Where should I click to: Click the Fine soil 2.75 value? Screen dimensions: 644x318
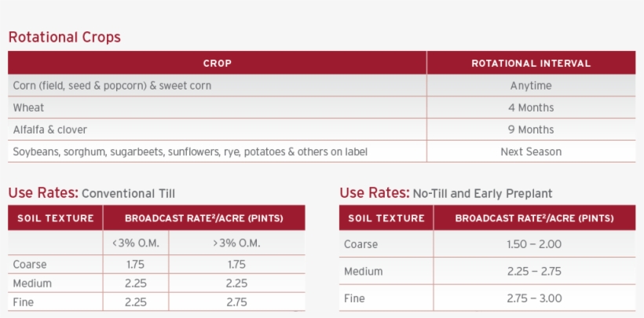236,302
